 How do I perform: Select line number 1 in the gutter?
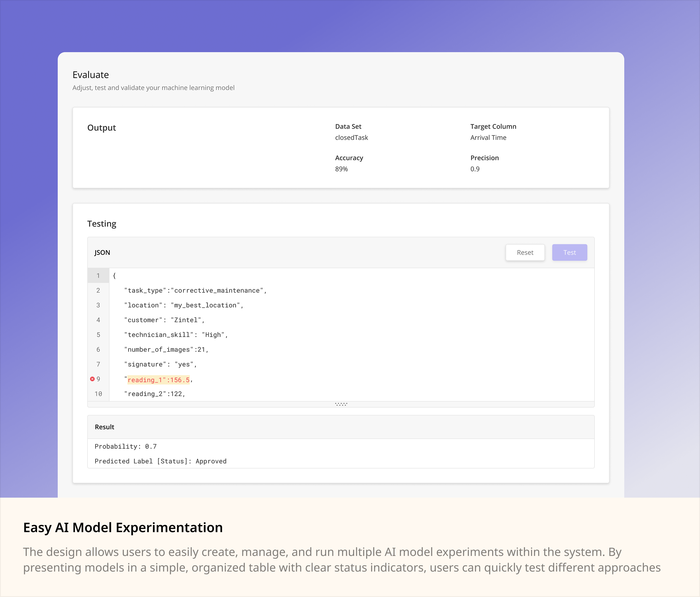click(98, 276)
